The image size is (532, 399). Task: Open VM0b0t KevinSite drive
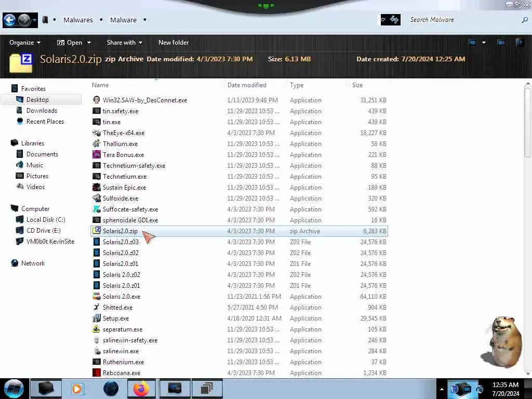(x=50, y=241)
